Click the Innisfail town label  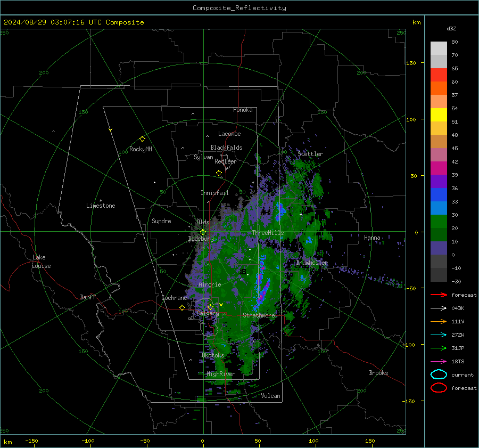(214, 193)
